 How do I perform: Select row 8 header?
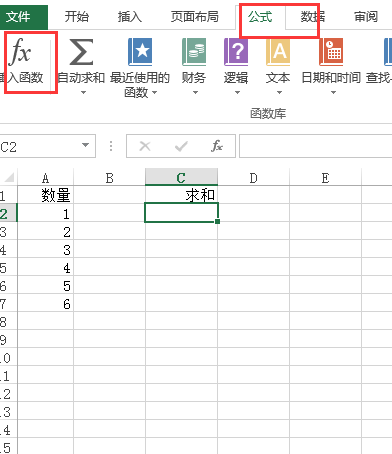8,321
